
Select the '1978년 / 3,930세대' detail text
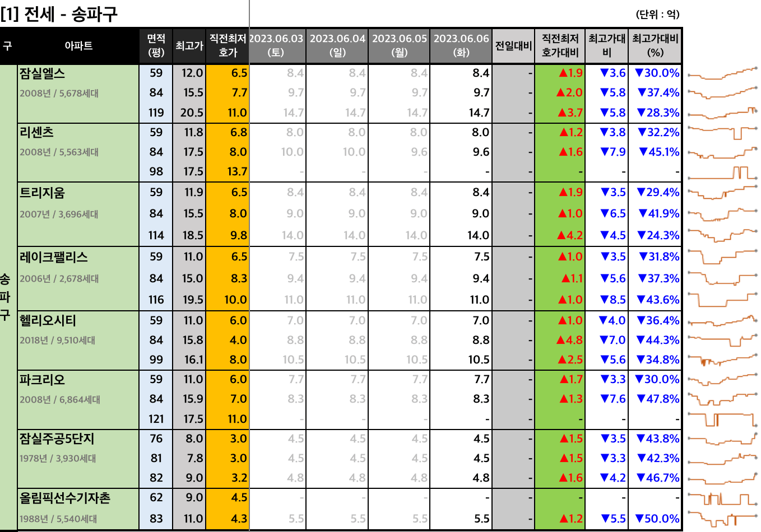[58, 458]
